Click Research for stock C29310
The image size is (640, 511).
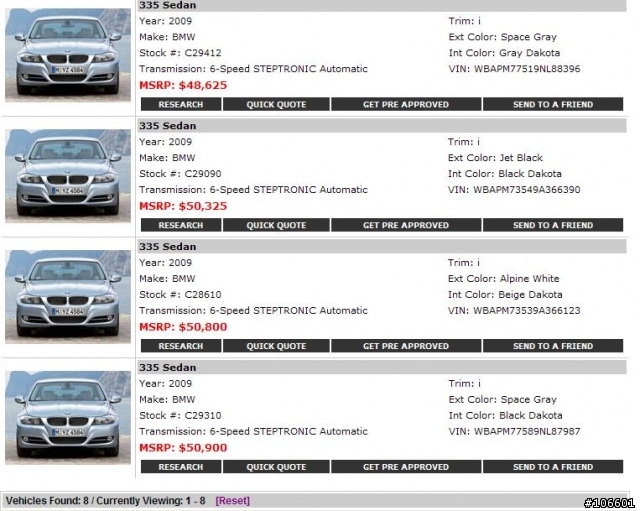click(181, 467)
